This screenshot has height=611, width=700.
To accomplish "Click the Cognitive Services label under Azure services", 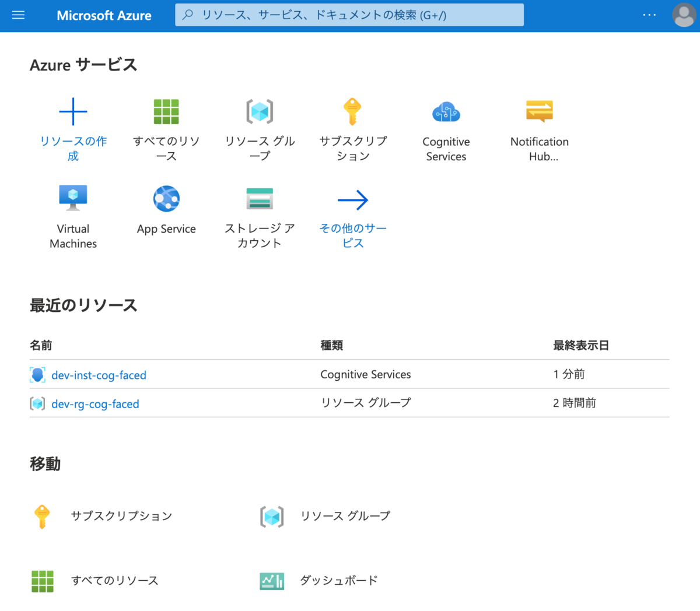I will click(x=446, y=149).
